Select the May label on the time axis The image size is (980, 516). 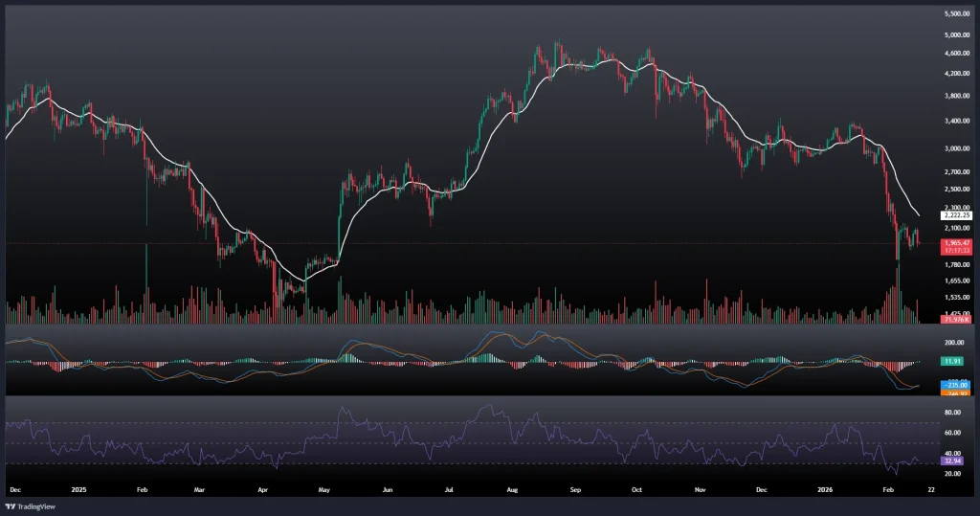tap(324, 488)
